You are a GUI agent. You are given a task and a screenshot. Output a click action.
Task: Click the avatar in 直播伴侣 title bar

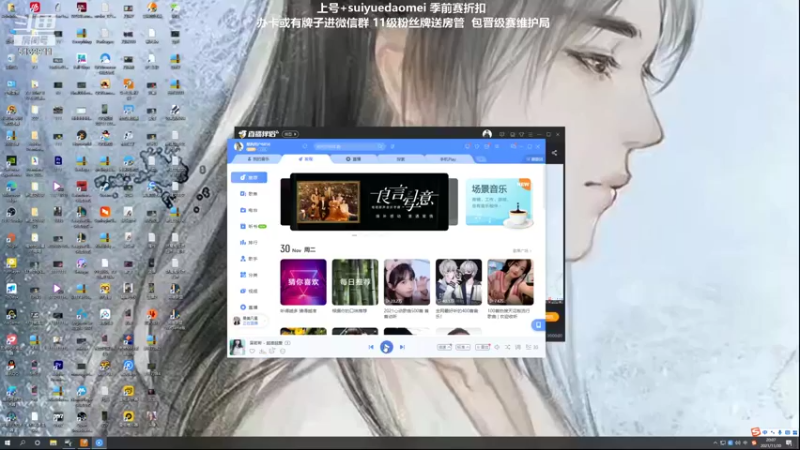[487, 134]
